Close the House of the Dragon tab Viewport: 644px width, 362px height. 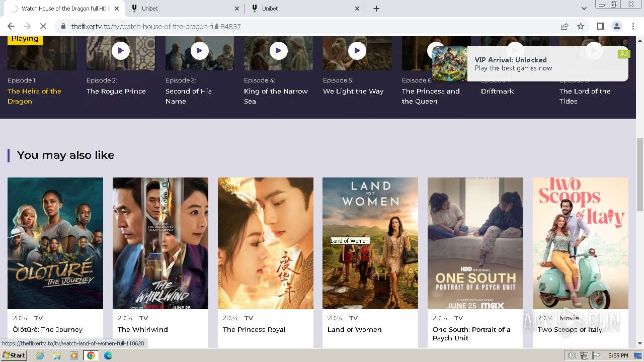pyautogui.click(x=117, y=9)
